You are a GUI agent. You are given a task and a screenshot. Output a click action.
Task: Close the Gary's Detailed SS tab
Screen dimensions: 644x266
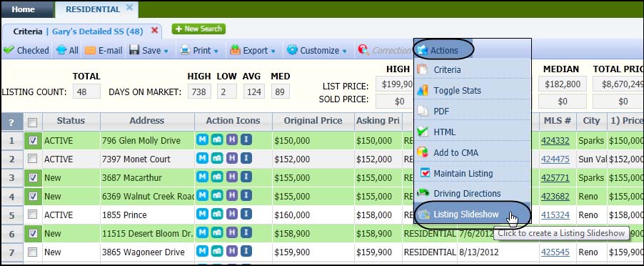[x=154, y=30]
